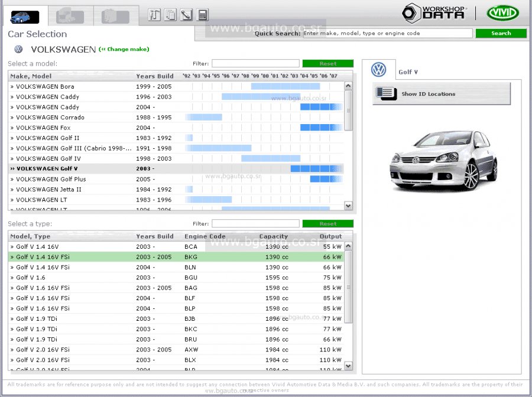Sort models by Make, Model header

click(31, 76)
